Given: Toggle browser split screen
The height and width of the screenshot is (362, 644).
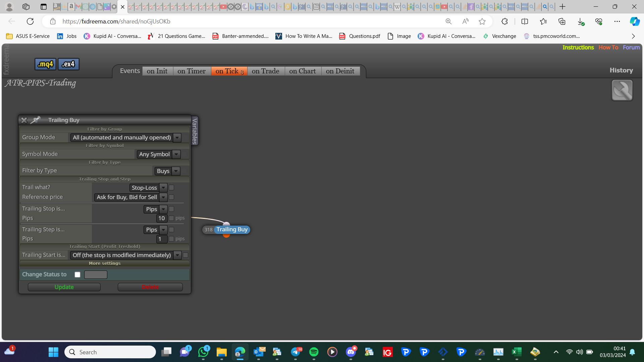Looking at the screenshot, I should pos(525,21).
